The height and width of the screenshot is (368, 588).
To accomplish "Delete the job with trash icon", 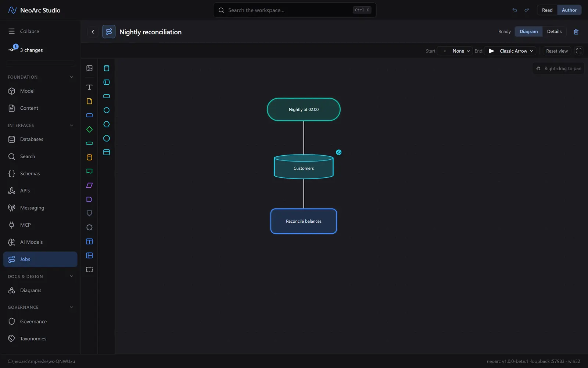I will (576, 32).
